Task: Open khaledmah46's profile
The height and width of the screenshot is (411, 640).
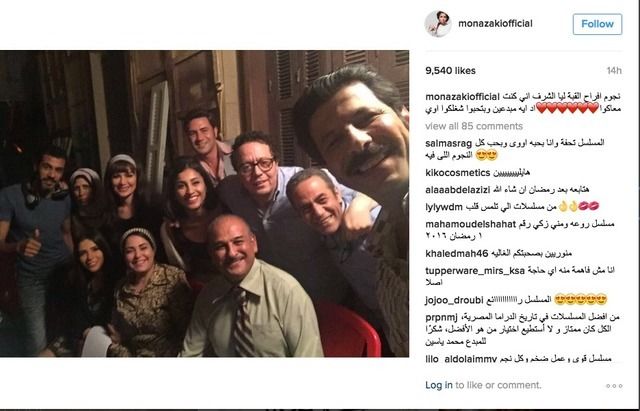Action: pos(456,254)
